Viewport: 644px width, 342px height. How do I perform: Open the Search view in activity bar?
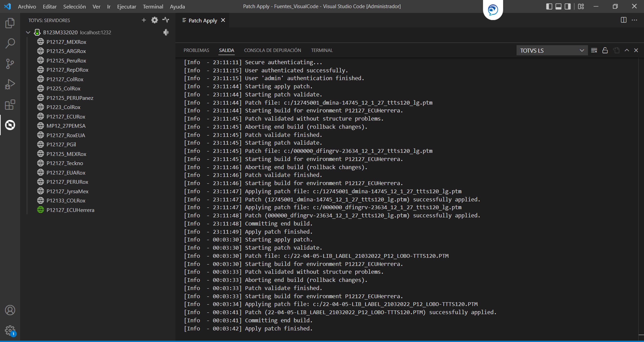click(x=10, y=43)
